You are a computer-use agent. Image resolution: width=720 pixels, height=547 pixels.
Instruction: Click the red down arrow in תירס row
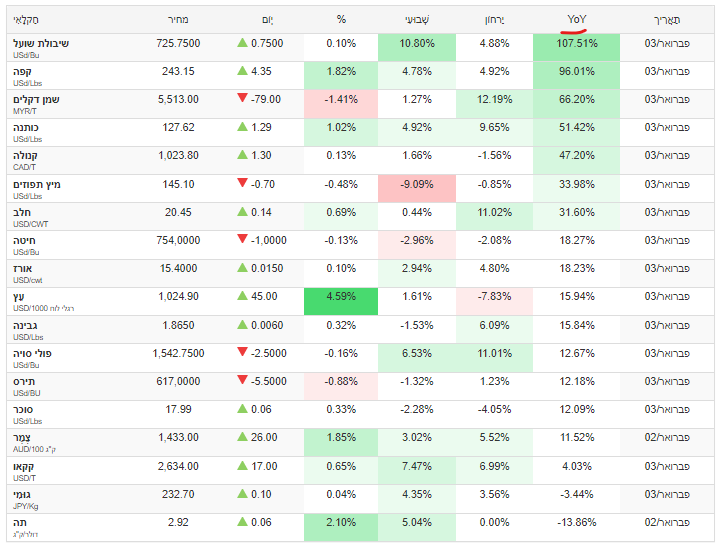242,380
